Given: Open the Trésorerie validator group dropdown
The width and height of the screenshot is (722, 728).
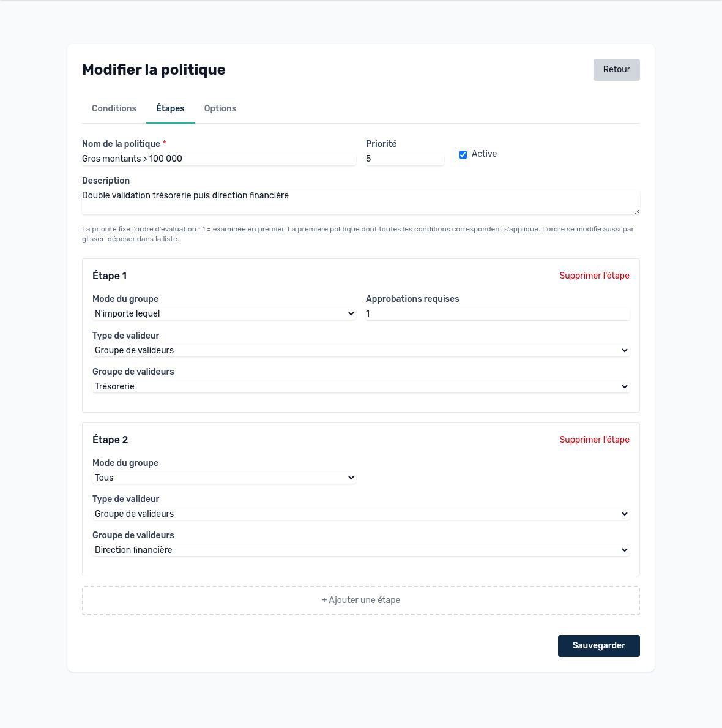Looking at the screenshot, I should (361, 386).
